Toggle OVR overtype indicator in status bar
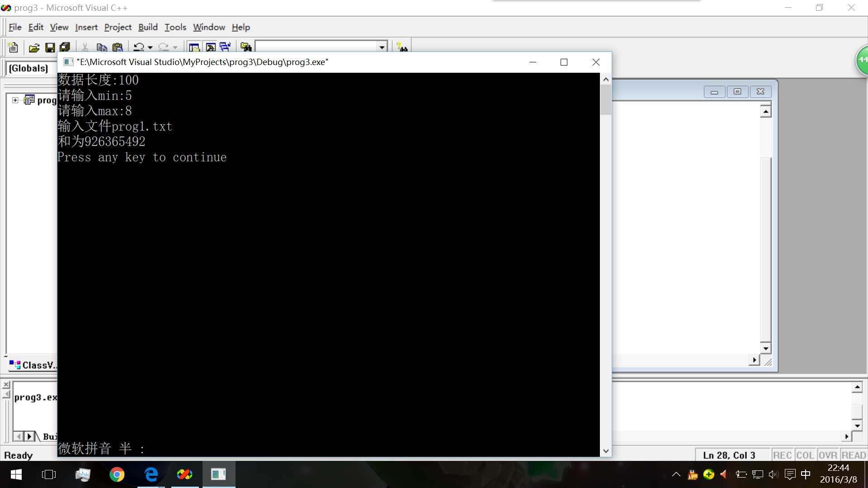 coord(828,455)
